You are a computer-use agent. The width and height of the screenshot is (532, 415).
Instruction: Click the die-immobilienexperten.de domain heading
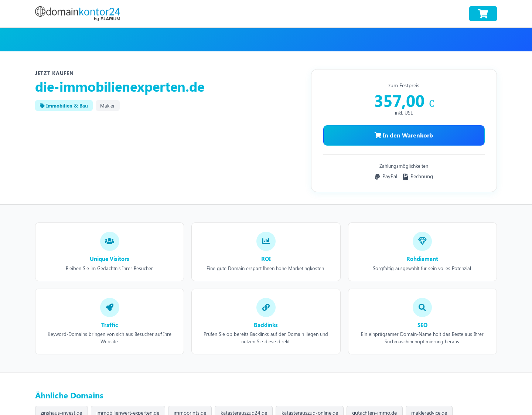click(x=120, y=87)
